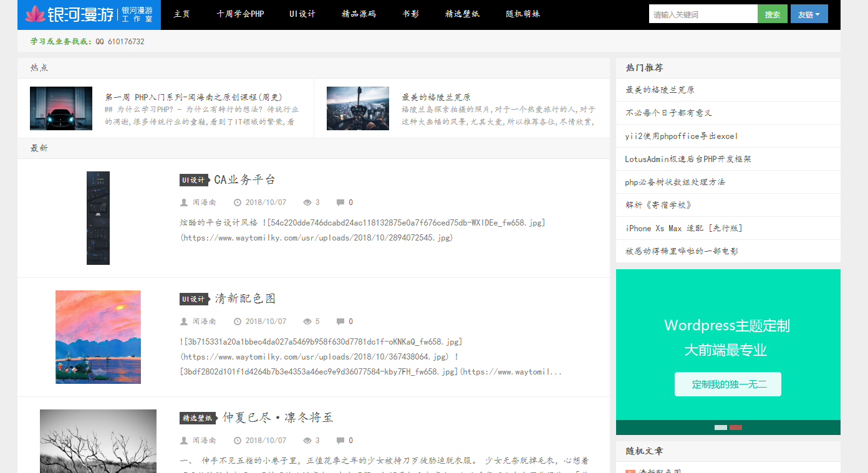Open 十周学会PHP menu item
Viewport: 868px width, 473px height.
click(241, 14)
